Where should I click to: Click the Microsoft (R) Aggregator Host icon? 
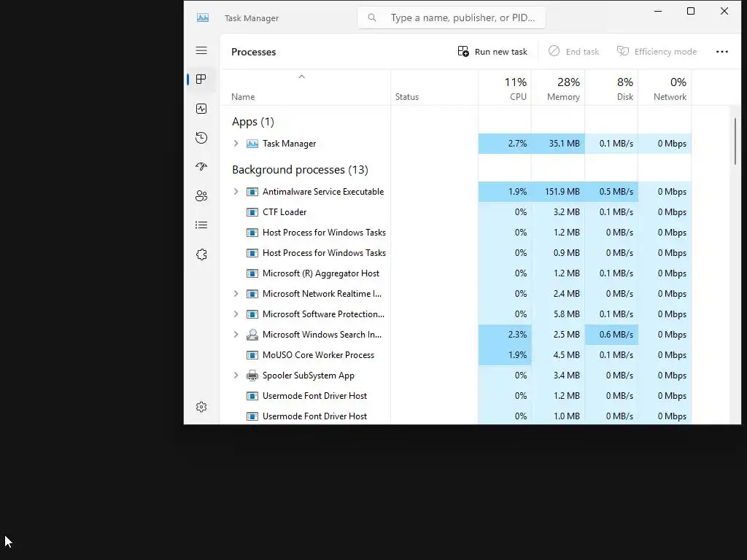(x=252, y=273)
